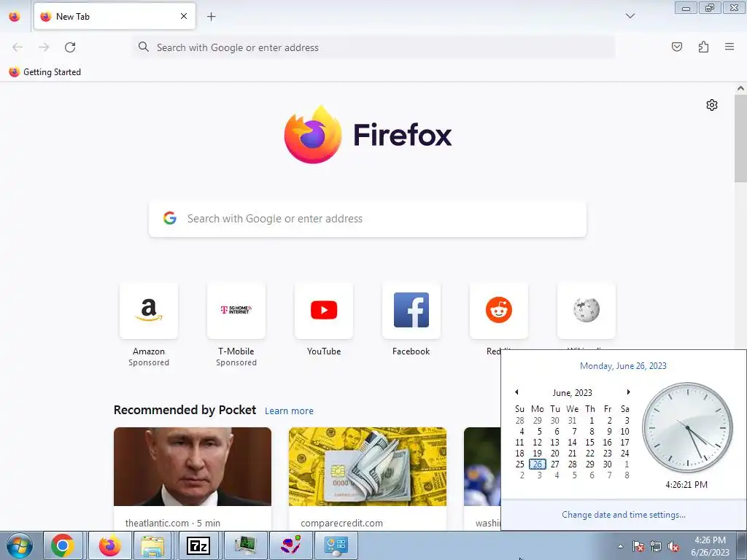Click the analog clock face
This screenshot has width=747, height=560.
pos(687,427)
